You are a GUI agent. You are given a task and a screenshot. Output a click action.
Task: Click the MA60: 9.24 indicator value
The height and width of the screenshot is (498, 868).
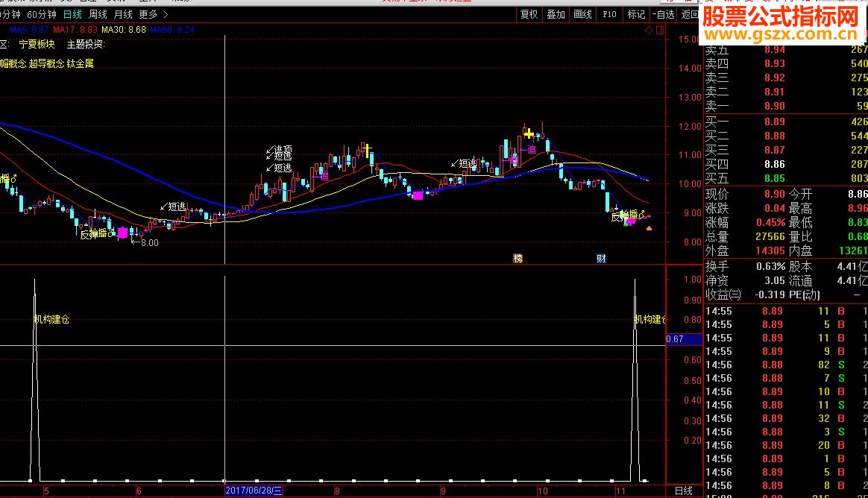[x=172, y=30]
